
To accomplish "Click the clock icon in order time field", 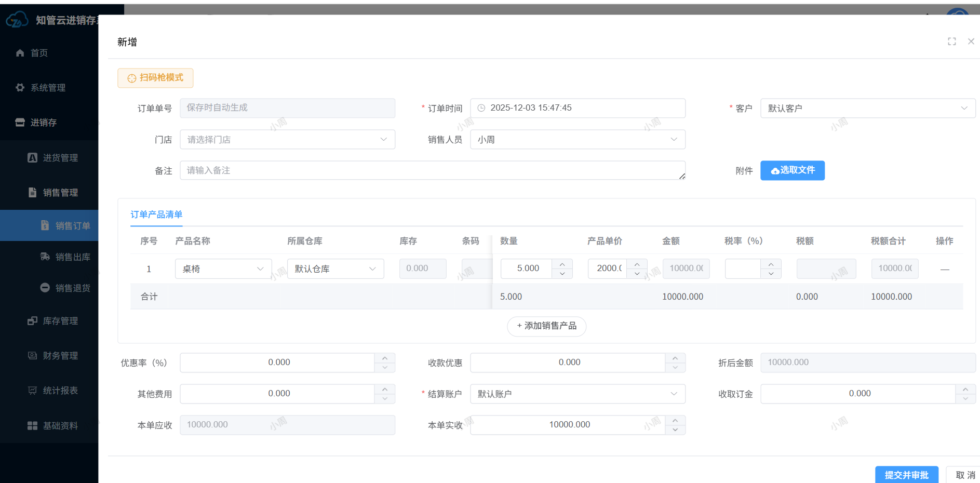I will tap(481, 108).
